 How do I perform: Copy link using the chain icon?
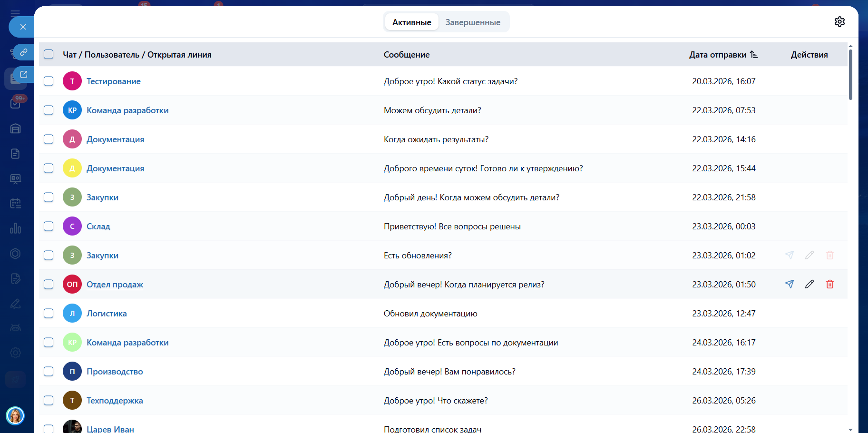point(23,52)
